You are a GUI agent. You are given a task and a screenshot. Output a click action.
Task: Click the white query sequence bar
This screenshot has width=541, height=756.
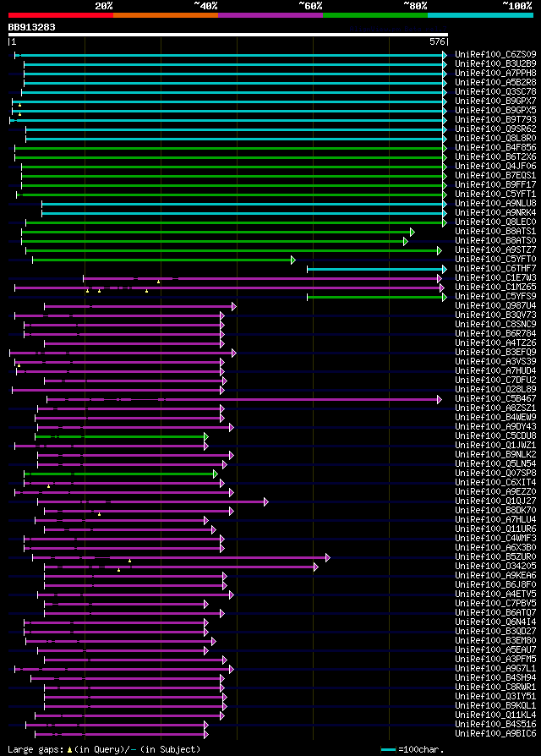click(x=228, y=35)
